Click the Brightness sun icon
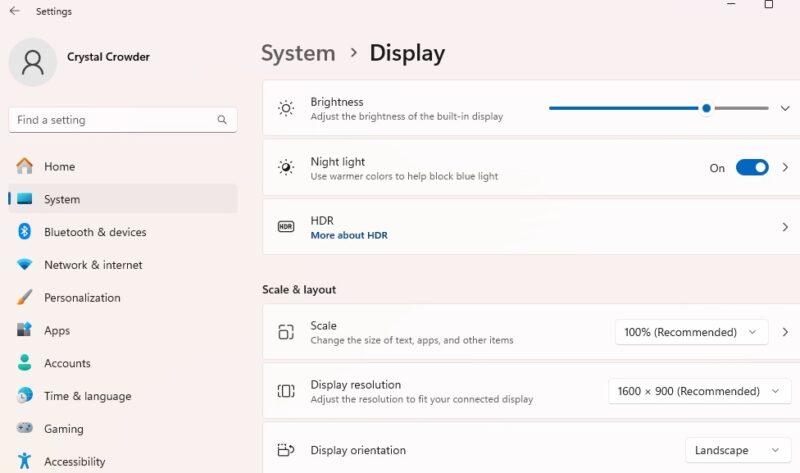The image size is (800, 473). pyautogui.click(x=286, y=108)
